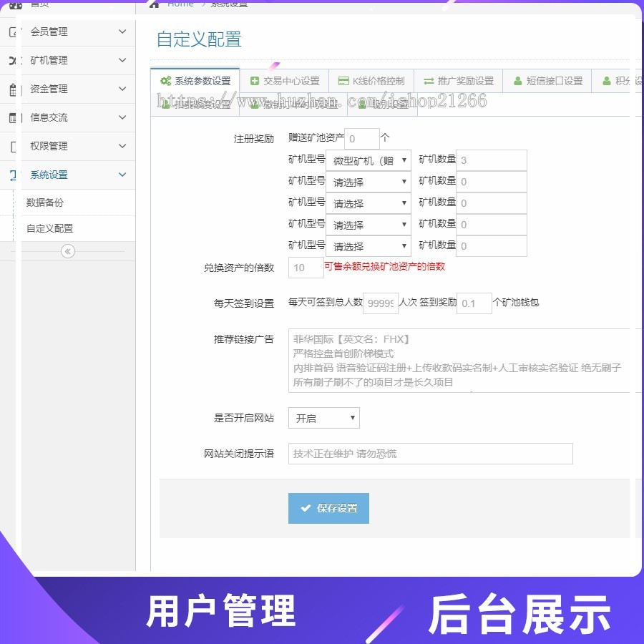Screen dimensions: 644x644
Task: Select the gear icon on 系统参数设置 tab
Action: [165, 81]
